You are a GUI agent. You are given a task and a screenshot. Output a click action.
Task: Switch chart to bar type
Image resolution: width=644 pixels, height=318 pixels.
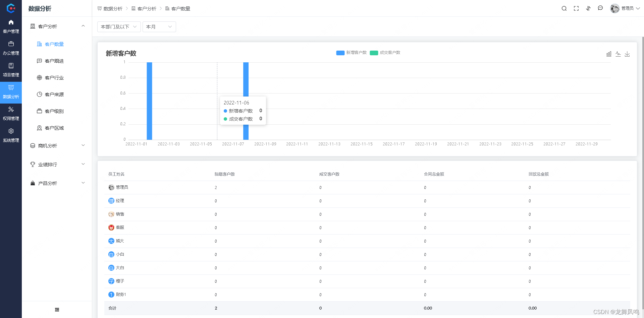(x=609, y=54)
